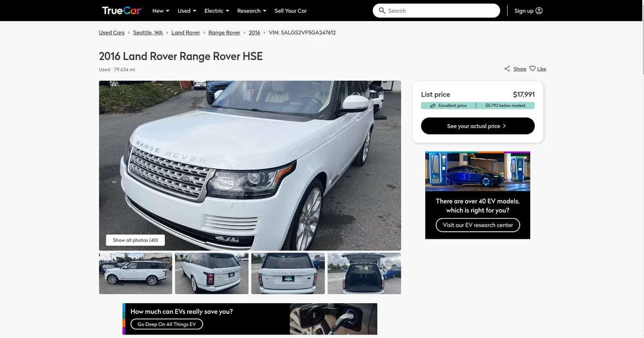644x338 pixels.
Task: Click the user profile icon
Action: (539, 11)
